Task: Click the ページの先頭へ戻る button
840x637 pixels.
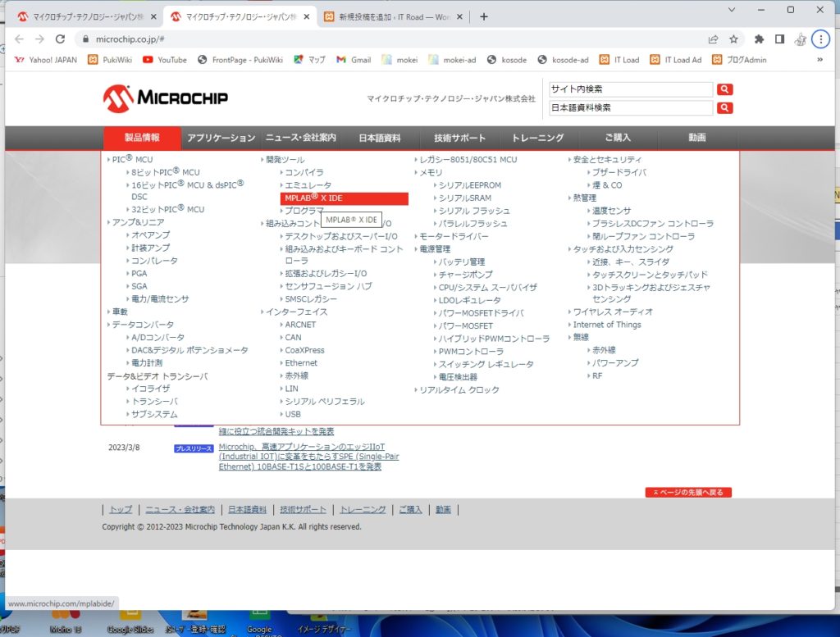Action: pyautogui.click(x=688, y=493)
